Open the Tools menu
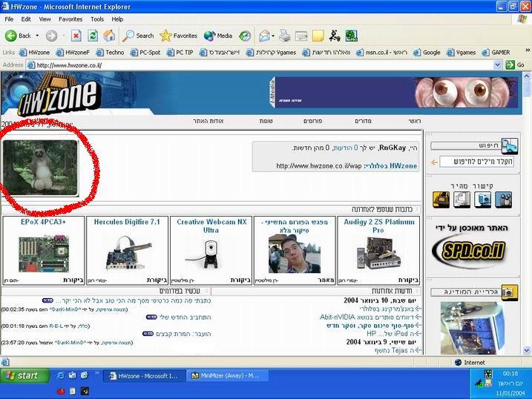Image resolution: width=532 pixels, height=399 pixels. tap(97, 19)
